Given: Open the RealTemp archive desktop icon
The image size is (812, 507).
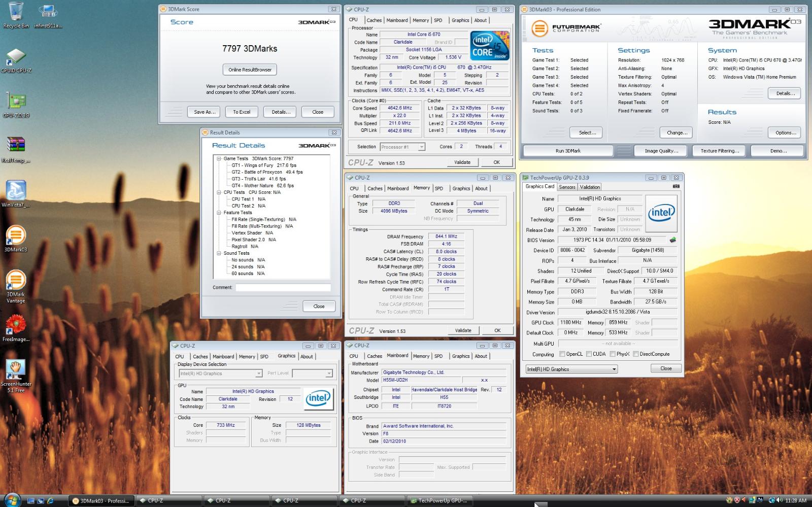Looking at the screenshot, I should click(x=16, y=150).
